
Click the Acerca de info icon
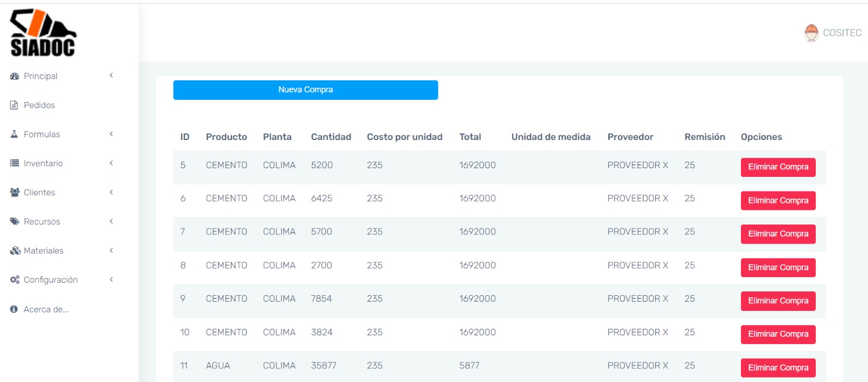pyautogui.click(x=14, y=309)
